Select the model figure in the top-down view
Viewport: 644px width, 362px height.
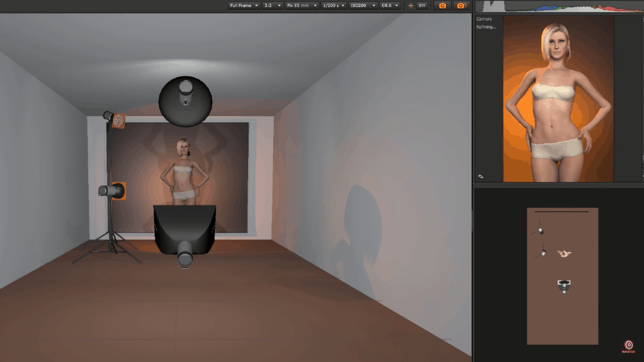(x=564, y=254)
